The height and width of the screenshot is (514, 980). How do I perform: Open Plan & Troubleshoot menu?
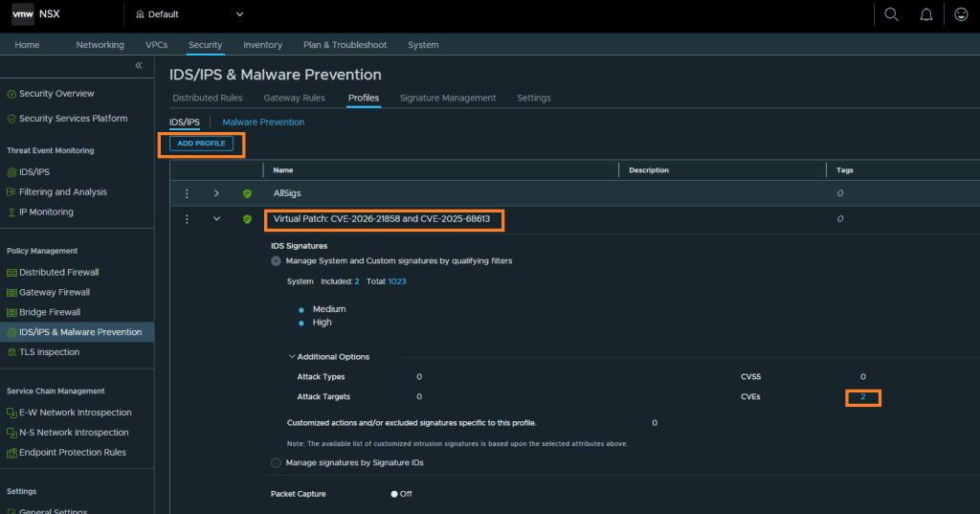tap(345, 45)
